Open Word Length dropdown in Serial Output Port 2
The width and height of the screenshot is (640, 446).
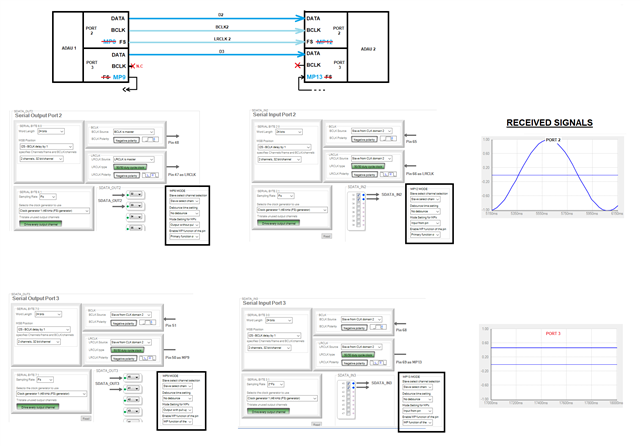tap(51, 131)
